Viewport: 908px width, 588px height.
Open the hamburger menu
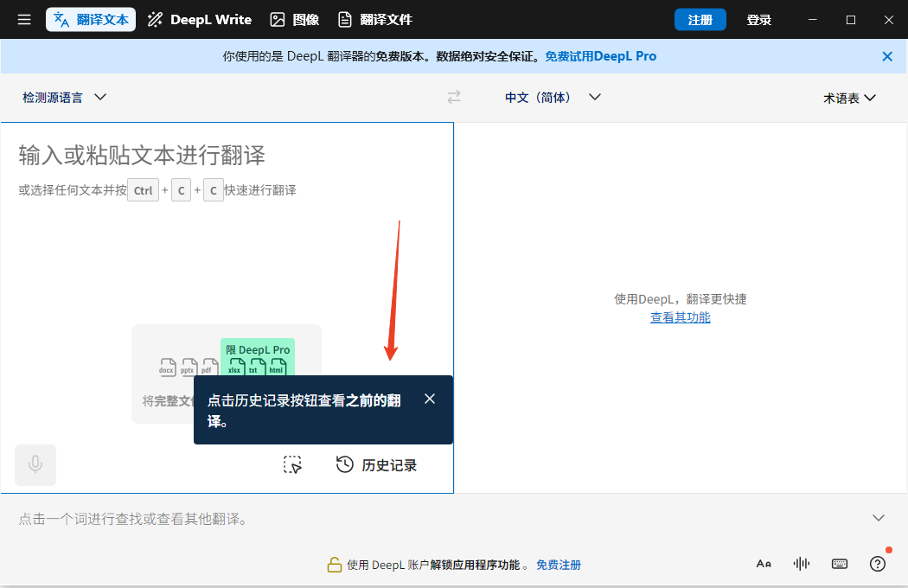tap(23, 20)
